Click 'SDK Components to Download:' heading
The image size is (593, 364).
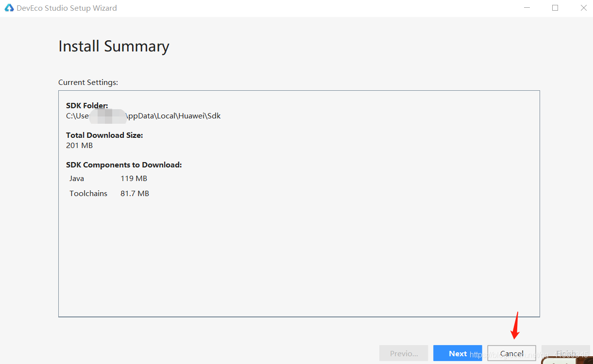[x=124, y=165]
